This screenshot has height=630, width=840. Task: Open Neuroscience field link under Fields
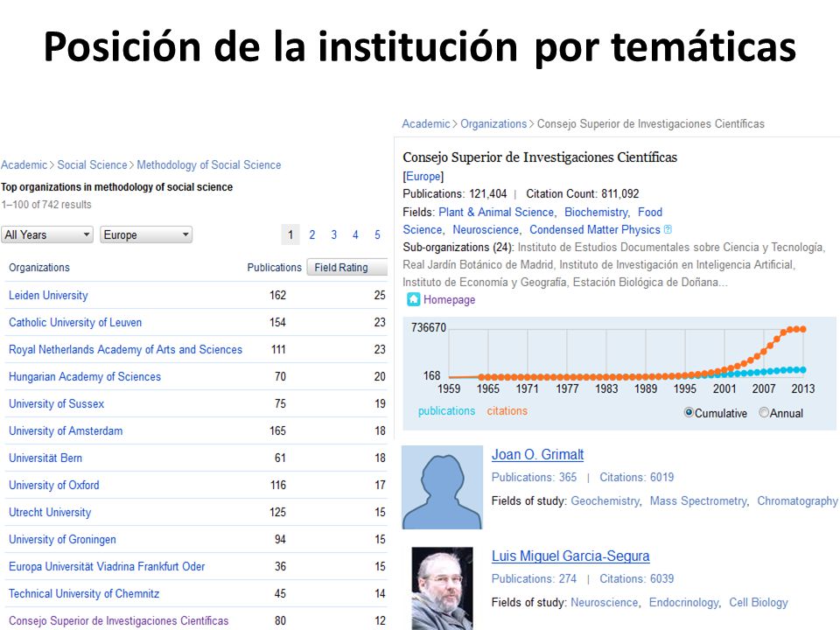point(486,230)
